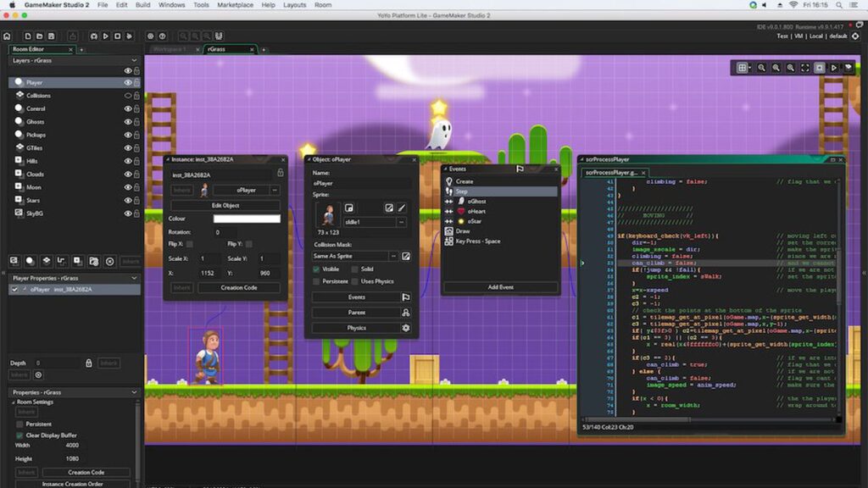Hide the Player layer with its eye
The image size is (868, 488).
coord(127,82)
